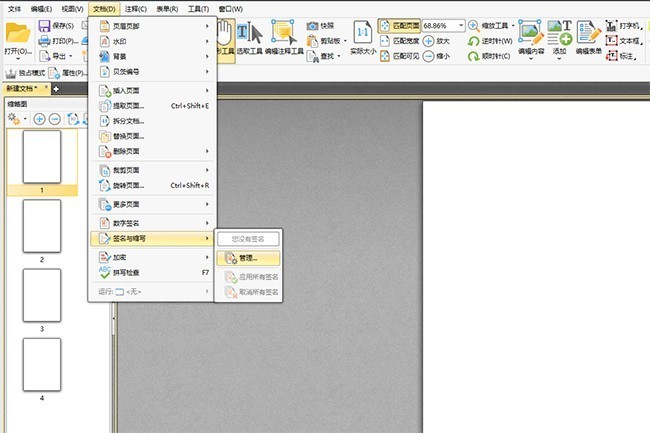Expand the 更多页面 more pages submenu
This screenshot has width=650, height=433.
153,204
